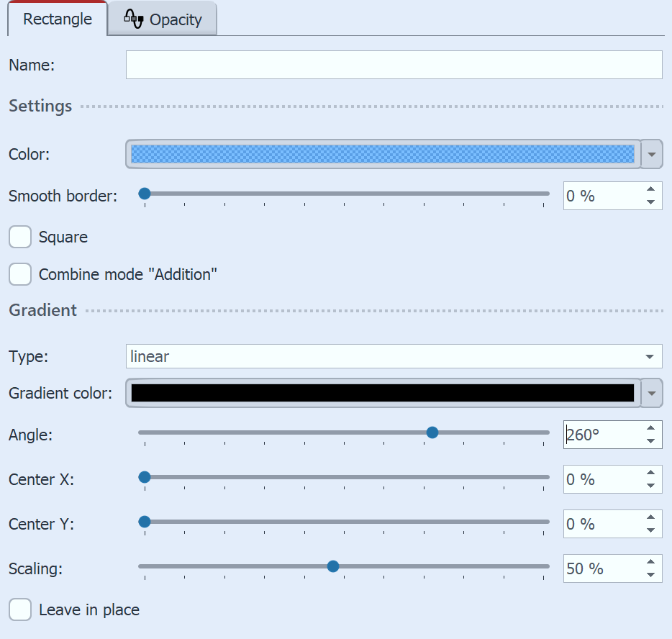672x639 pixels.
Task: Click the opacity icon on the Opacity tab
Action: coord(134,19)
